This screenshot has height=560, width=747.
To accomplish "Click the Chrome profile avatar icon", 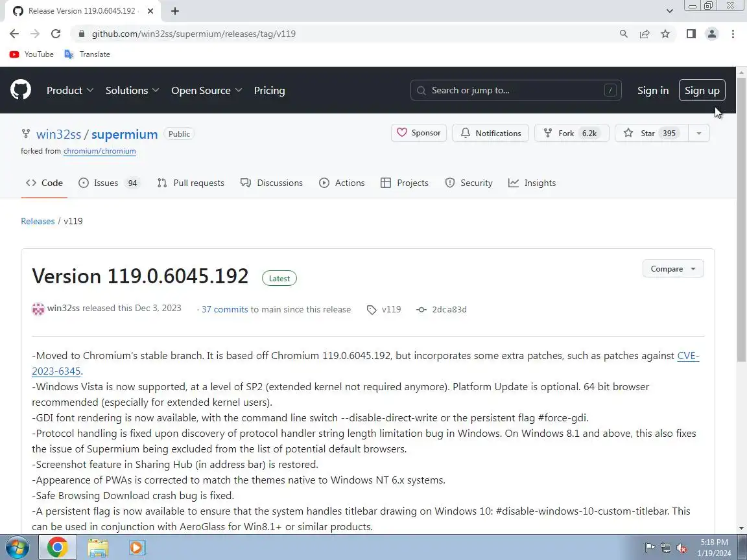I will pyautogui.click(x=712, y=34).
